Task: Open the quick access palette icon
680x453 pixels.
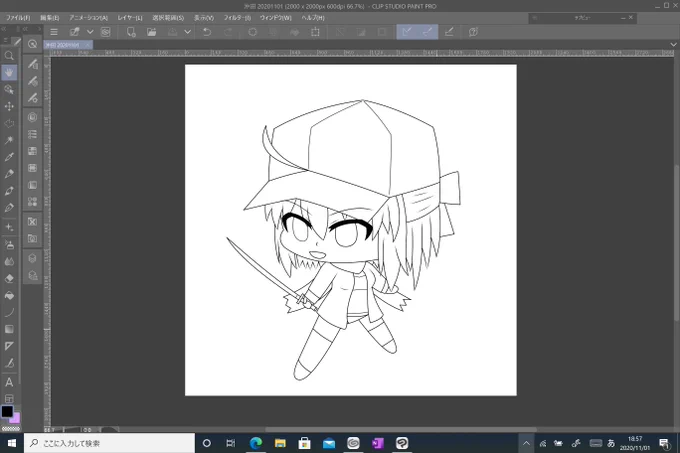Action: 33,44
